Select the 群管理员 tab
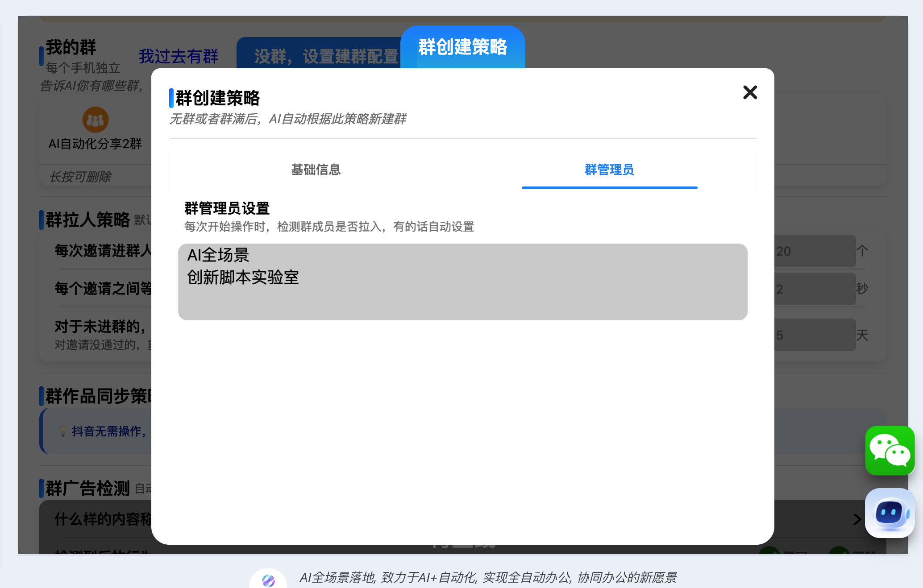Image resolution: width=923 pixels, height=588 pixels. [609, 170]
